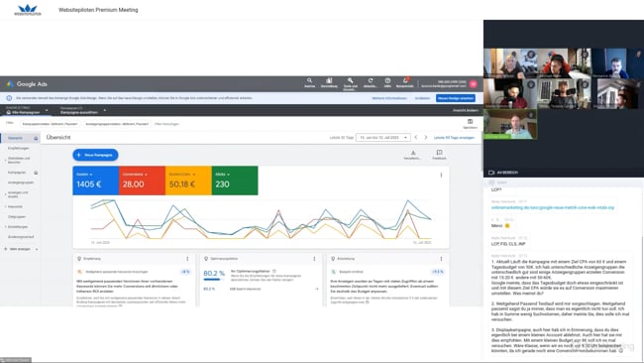The image size is (644, 363).
Task: Click the refresh (Aktualisieren) icon
Action: (x=371, y=80)
